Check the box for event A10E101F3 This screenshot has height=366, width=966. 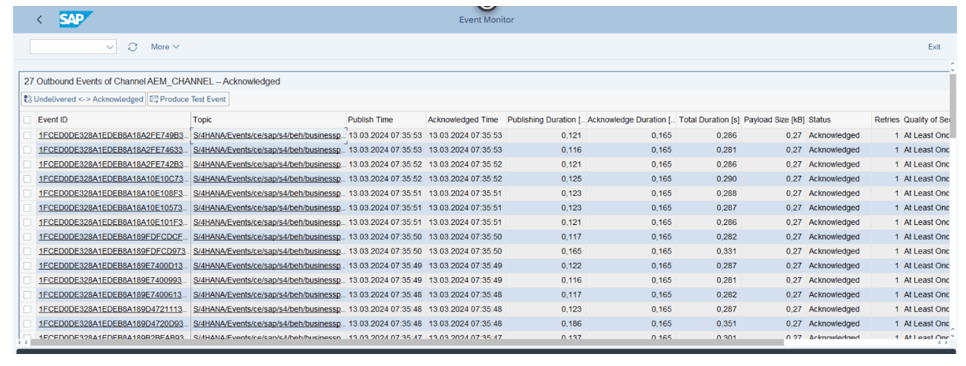(x=27, y=222)
